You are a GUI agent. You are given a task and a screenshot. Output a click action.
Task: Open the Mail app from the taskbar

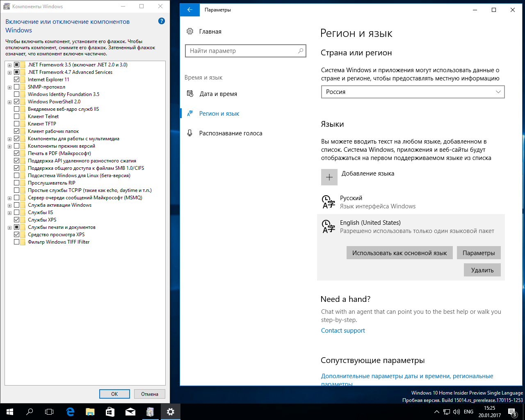click(130, 412)
